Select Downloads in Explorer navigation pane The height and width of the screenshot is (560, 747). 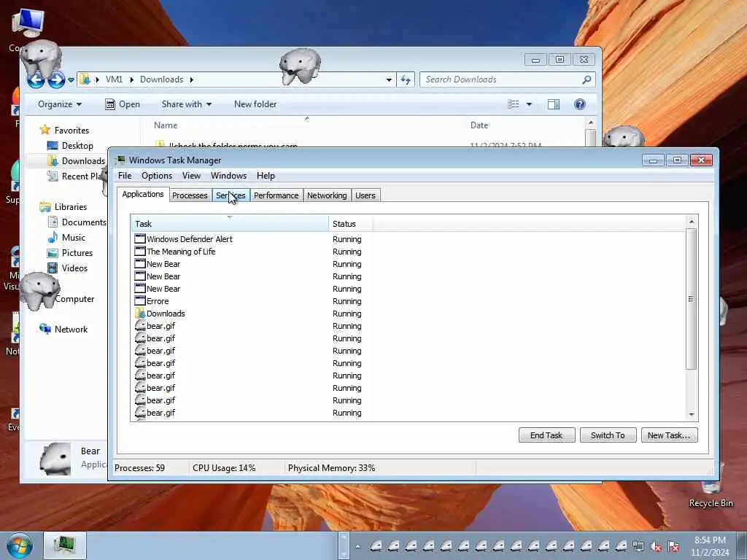[83, 161]
